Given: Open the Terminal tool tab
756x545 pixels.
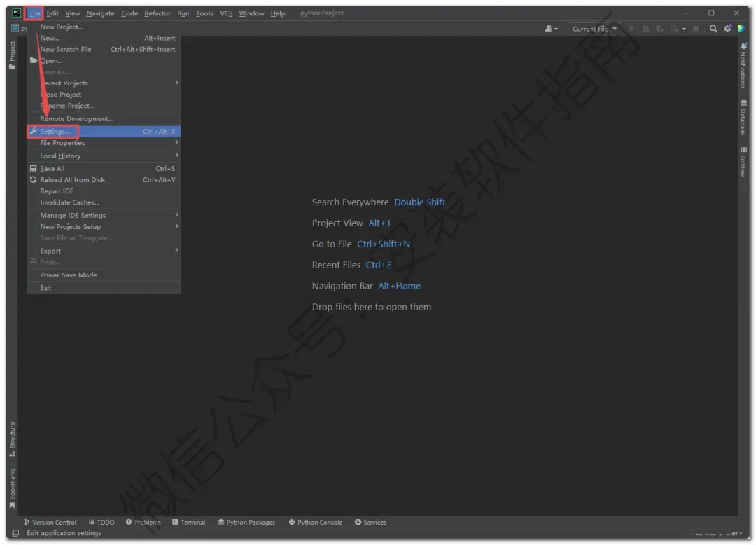Looking at the screenshot, I should point(189,523).
